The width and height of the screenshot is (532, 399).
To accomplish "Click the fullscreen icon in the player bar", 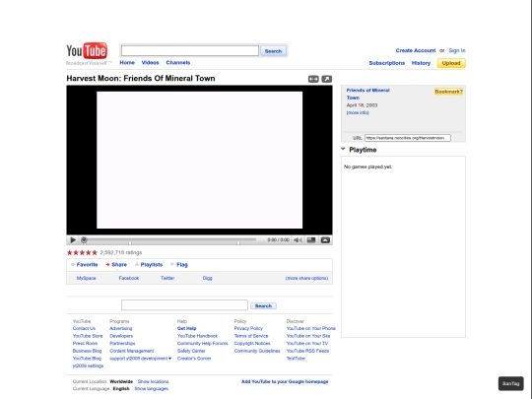I will (325, 240).
